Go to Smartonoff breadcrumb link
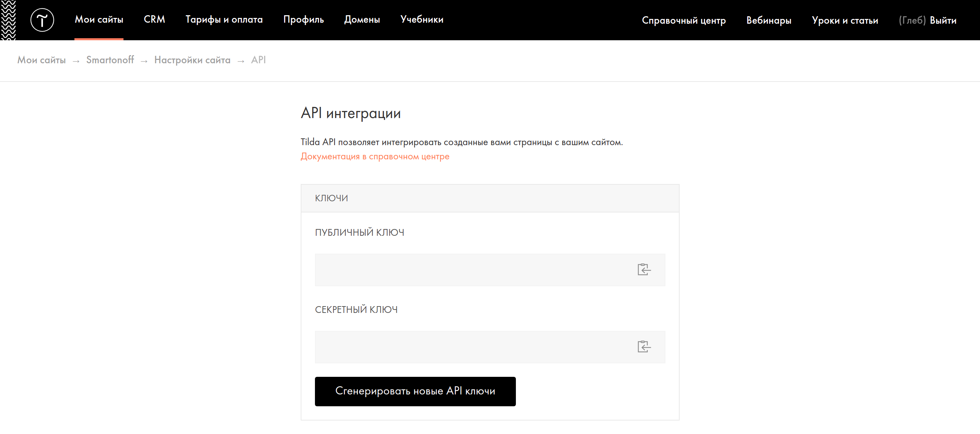The height and width of the screenshot is (434, 980). point(110,60)
